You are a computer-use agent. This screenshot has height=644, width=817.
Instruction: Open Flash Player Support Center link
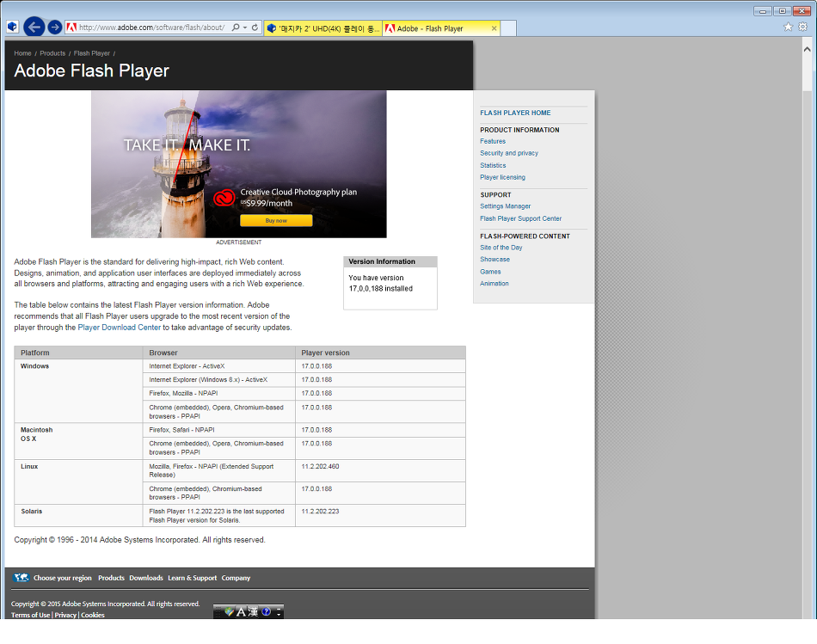pyautogui.click(x=520, y=218)
